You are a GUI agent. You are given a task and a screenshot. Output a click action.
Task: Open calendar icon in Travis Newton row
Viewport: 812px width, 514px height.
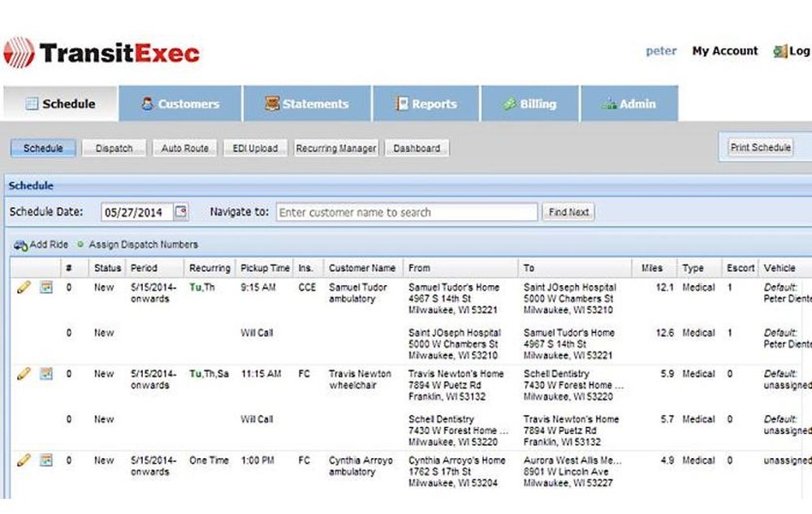[x=46, y=374]
